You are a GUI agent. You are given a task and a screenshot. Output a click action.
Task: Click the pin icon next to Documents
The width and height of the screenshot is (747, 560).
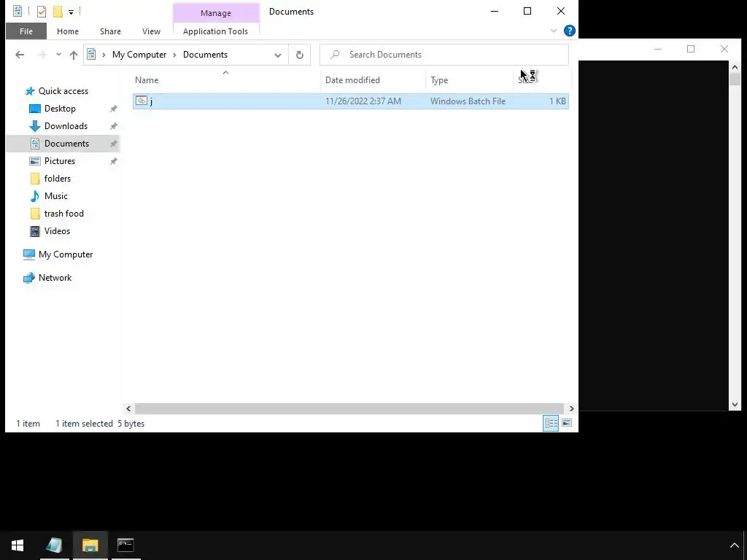click(113, 144)
